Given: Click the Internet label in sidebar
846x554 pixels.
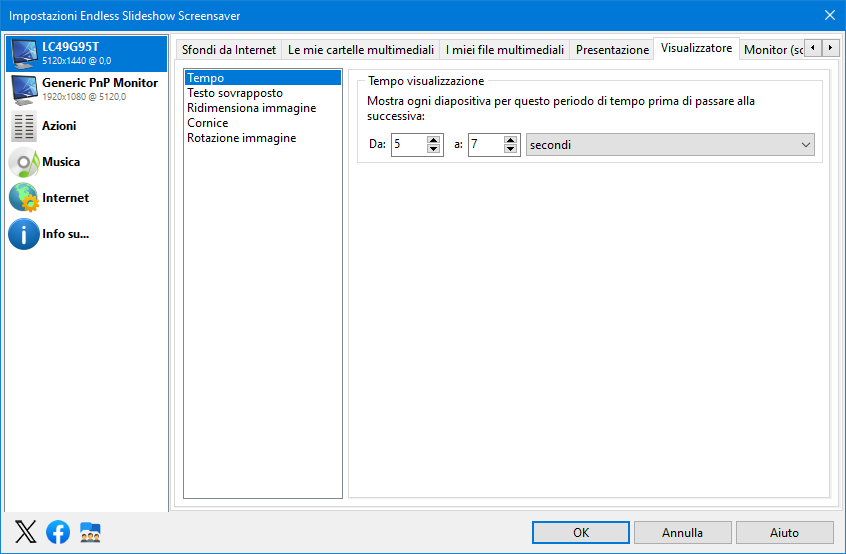Looking at the screenshot, I should coord(65,198).
